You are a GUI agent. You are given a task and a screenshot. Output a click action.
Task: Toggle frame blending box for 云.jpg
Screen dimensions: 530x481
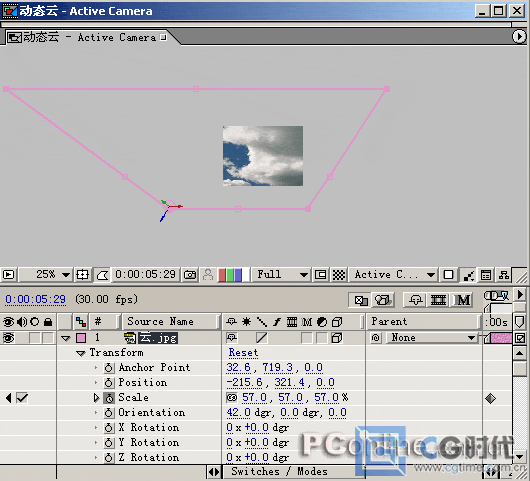coord(306,338)
